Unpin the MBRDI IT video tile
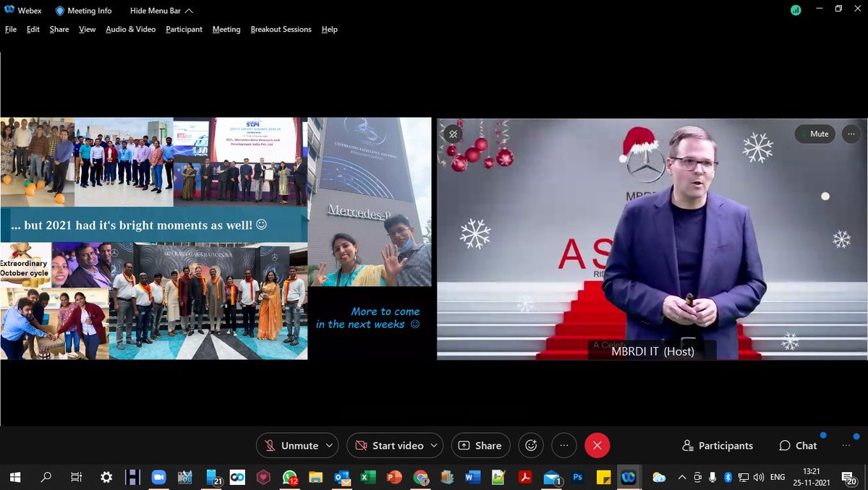Viewport: 868px width, 490px height. (453, 134)
